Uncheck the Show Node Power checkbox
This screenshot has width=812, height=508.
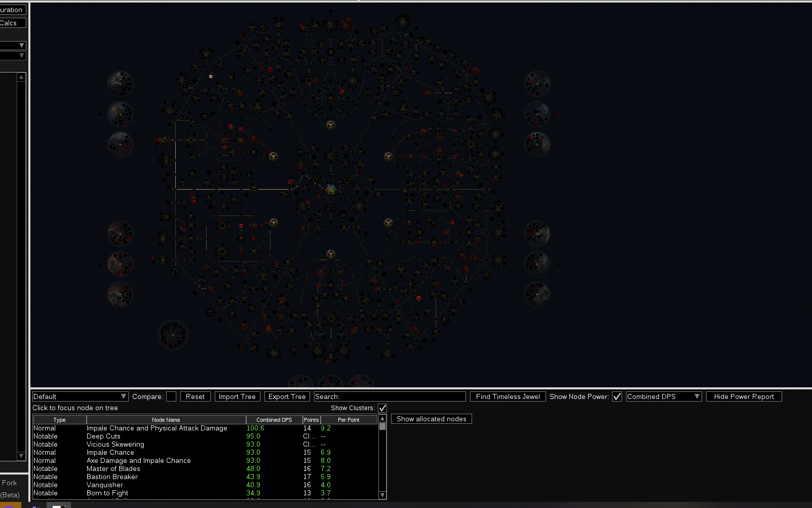617,396
